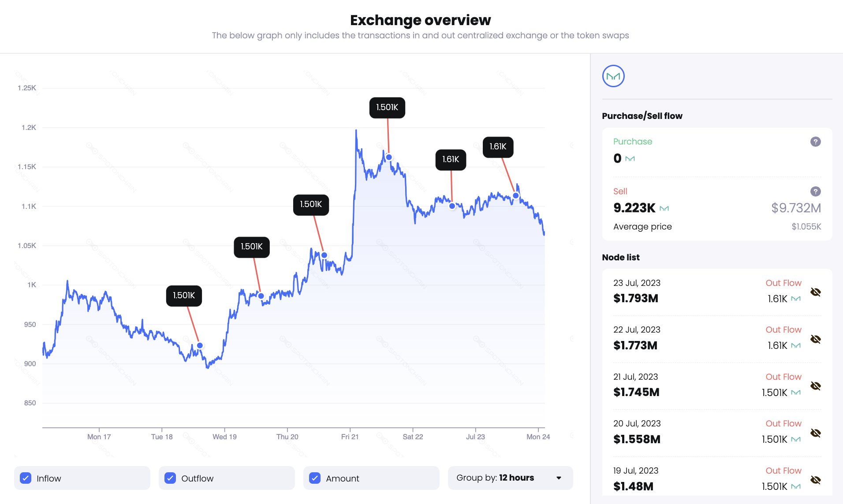Open Purchase help question-mark icon
Image resolution: width=843 pixels, height=504 pixels.
click(x=815, y=142)
